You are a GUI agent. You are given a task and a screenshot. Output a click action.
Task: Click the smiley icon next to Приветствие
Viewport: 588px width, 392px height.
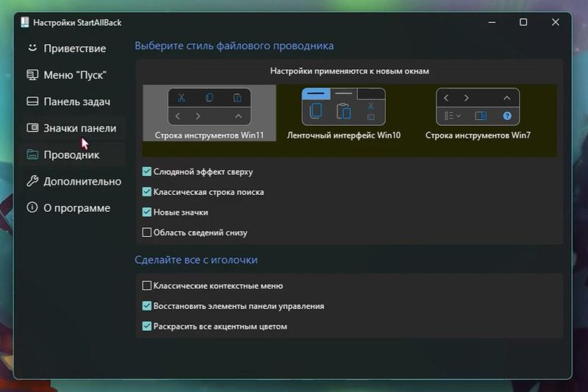[32, 48]
